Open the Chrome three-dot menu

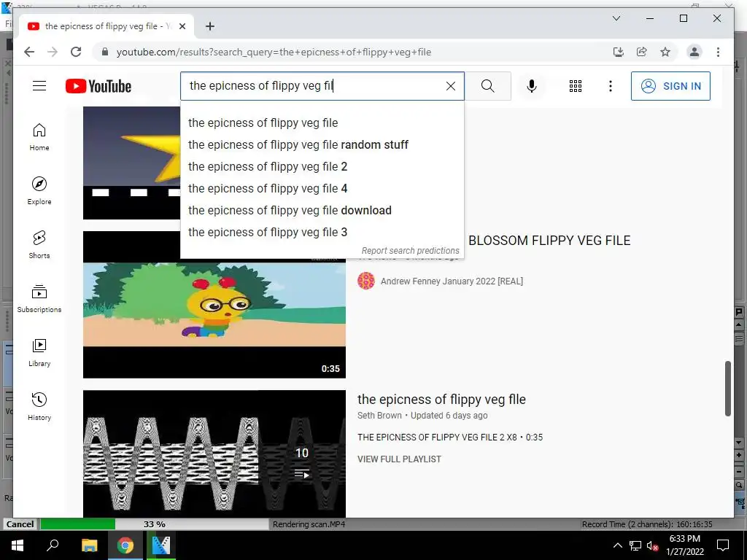tap(718, 52)
